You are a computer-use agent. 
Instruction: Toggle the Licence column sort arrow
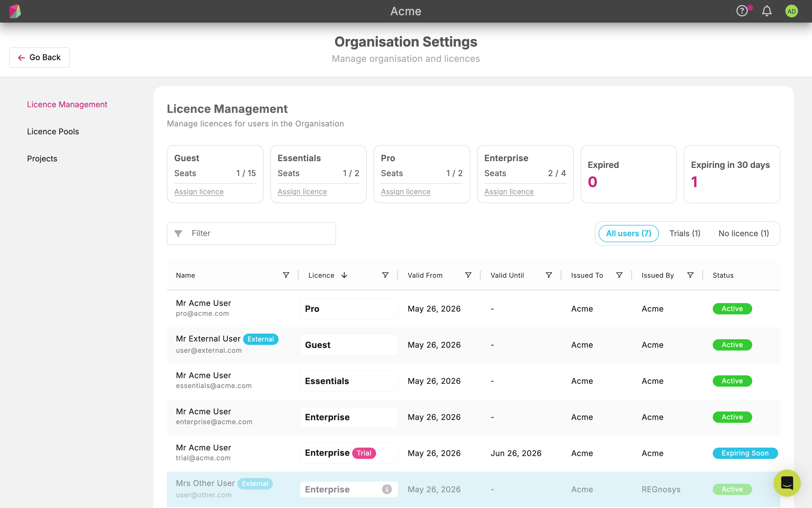point(344,275)
